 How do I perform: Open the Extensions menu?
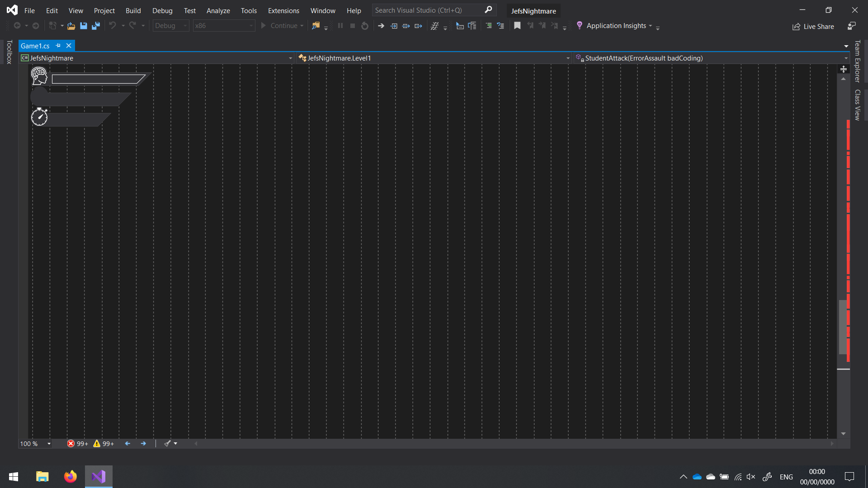[x=283, y=10]
